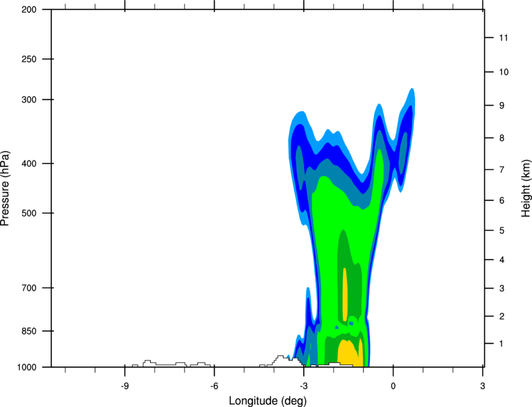The height and width of the screenshot is (407, 532).
Task: Click the height label 3 km
Action: pos(502,289)
